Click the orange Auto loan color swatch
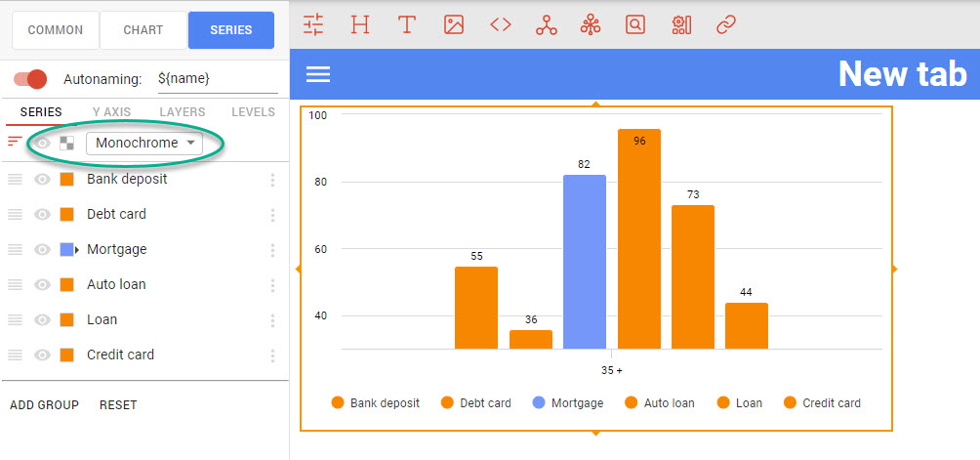 point(66,285)
